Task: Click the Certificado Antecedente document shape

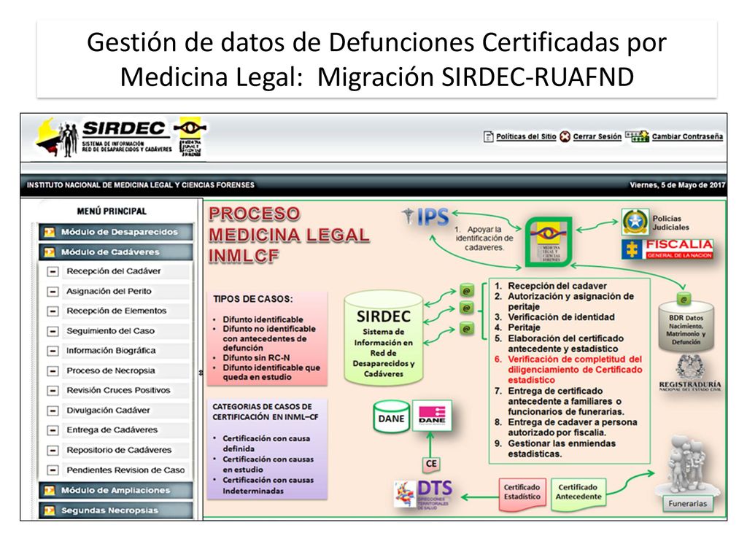Action: coord(578,494)
